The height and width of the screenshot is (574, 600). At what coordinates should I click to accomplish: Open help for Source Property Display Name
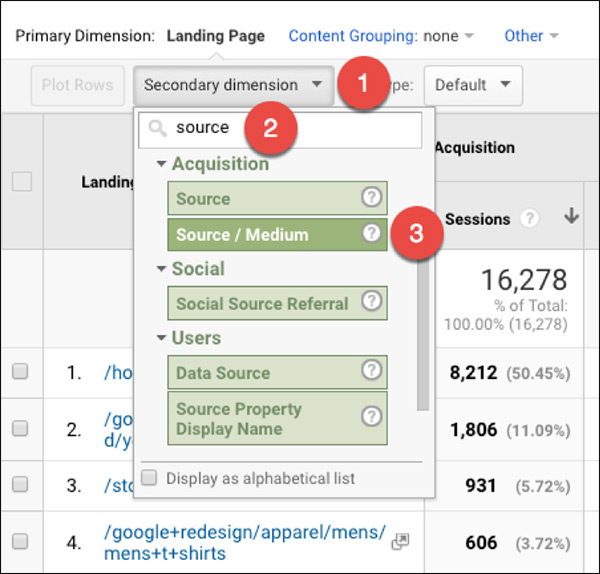click(x=371, y=416)
